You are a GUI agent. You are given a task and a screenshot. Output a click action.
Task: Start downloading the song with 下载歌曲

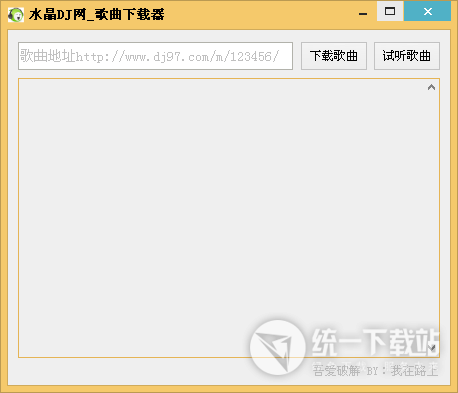334,56
